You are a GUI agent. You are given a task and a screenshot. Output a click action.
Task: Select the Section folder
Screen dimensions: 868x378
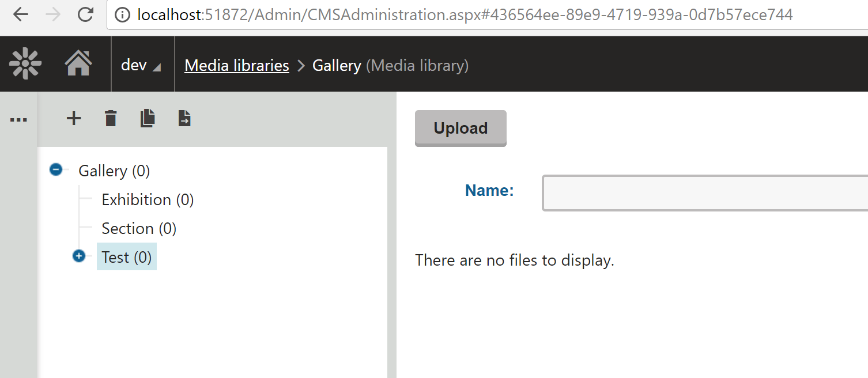139,228
